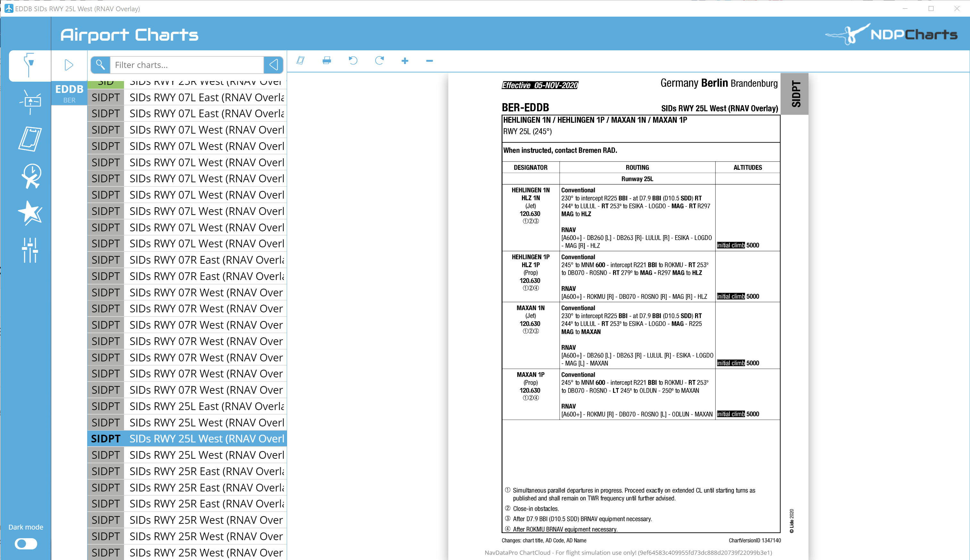Screen dimensions: 970x560
Task: Click the ChartVersionID 1347140 text
Action: pyautogui.click(x=755, y=540)
